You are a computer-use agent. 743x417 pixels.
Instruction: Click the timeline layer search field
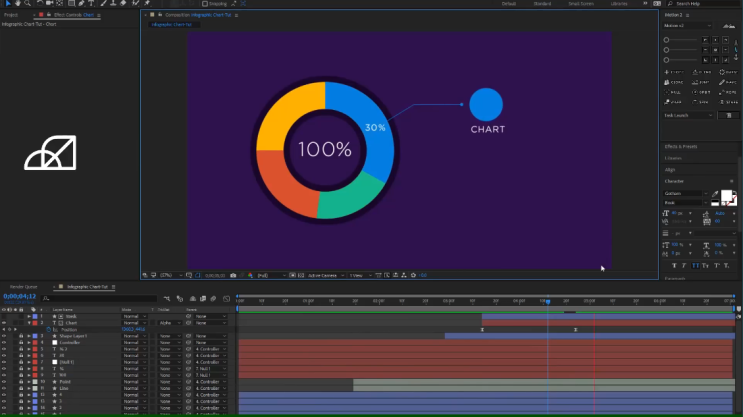100,299
